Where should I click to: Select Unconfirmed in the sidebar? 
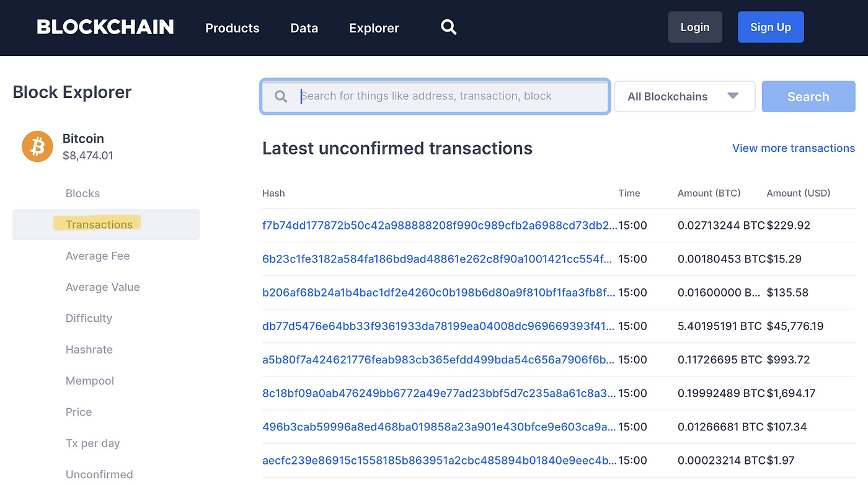pos(99,474)
